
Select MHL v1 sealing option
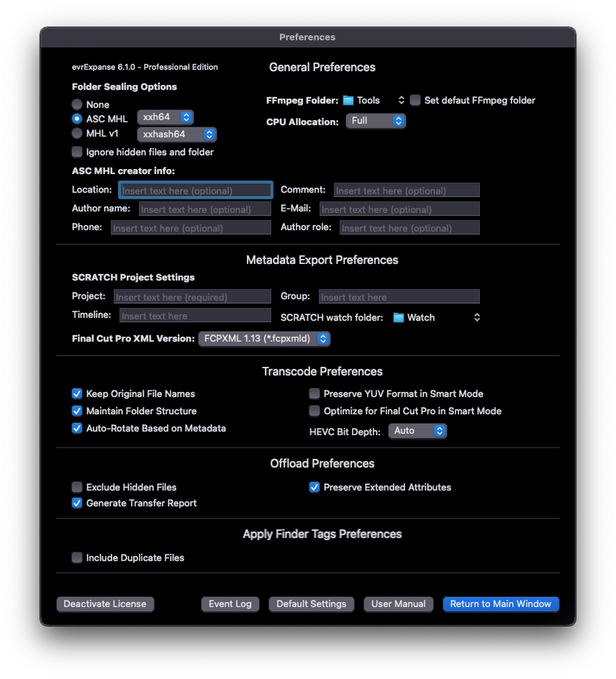point(77,133)
